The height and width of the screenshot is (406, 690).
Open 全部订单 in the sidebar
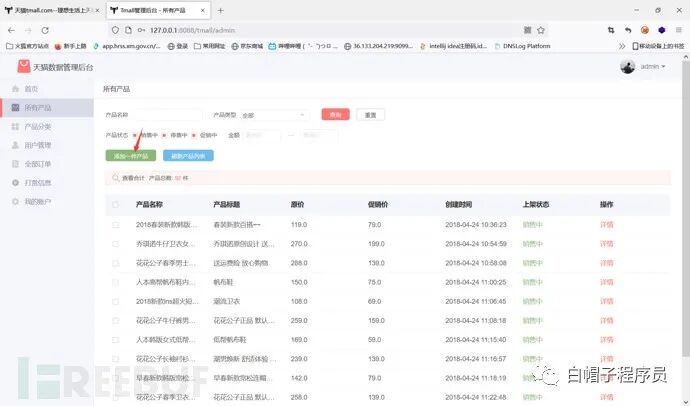pos(38,164)
